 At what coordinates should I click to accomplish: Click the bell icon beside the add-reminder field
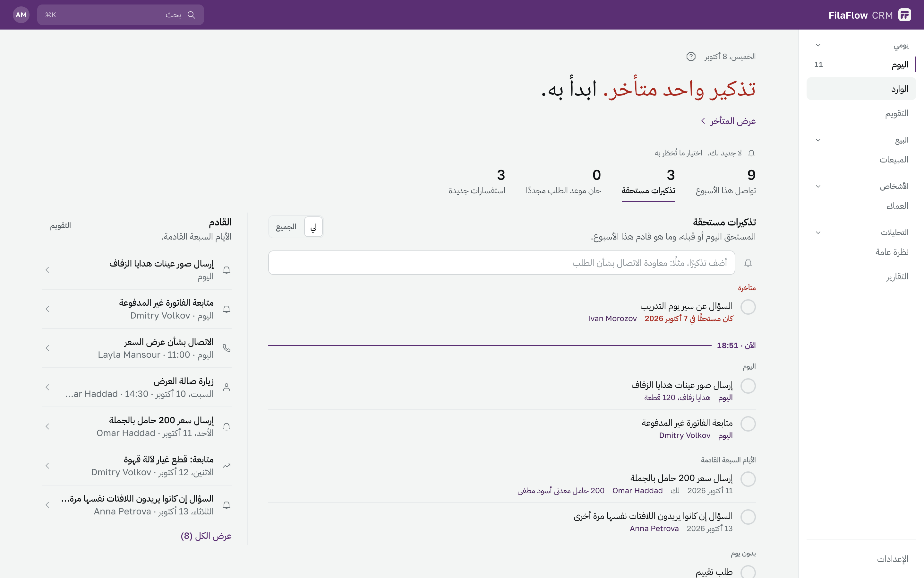[748, 263]
